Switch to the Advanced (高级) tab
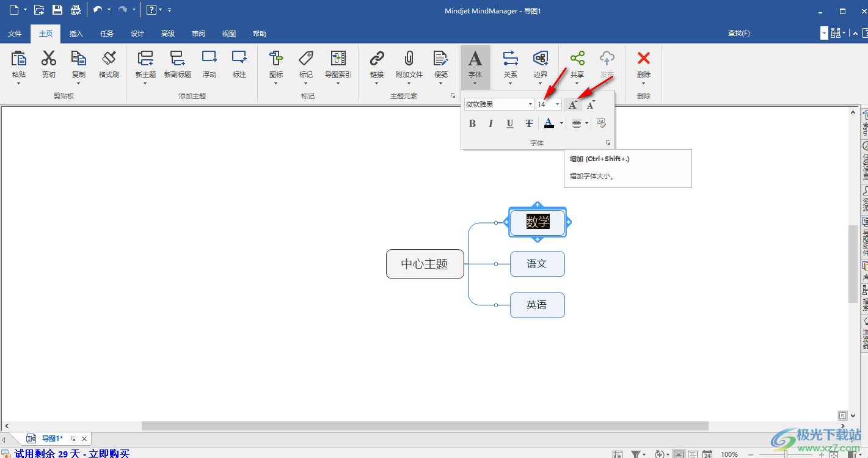 click(168, 34)
